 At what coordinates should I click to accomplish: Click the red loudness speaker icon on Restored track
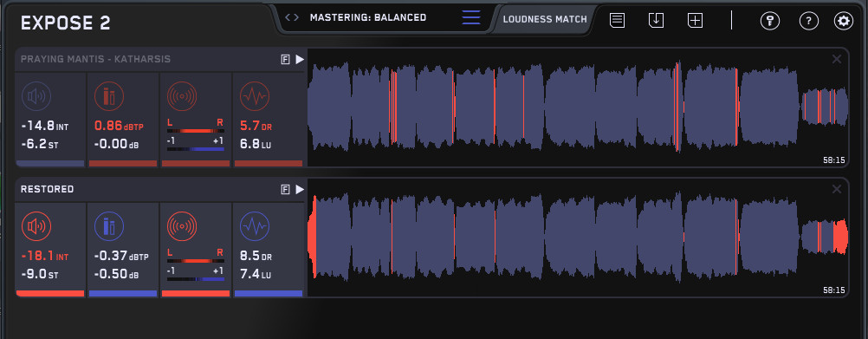click(x=36, y=226)
